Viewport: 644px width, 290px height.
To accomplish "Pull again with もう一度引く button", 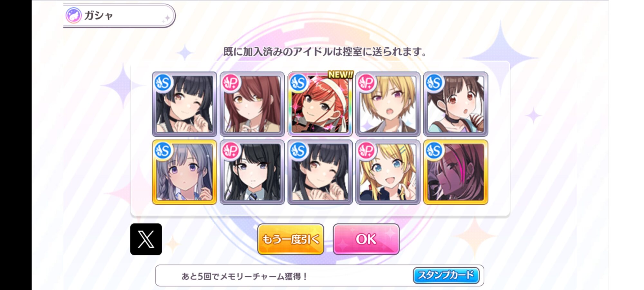I will 291,239.
